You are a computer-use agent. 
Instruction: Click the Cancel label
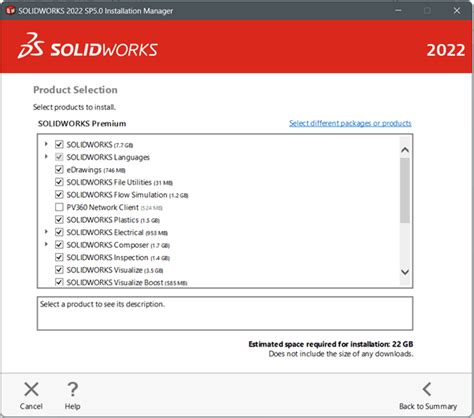pos(31,406)
